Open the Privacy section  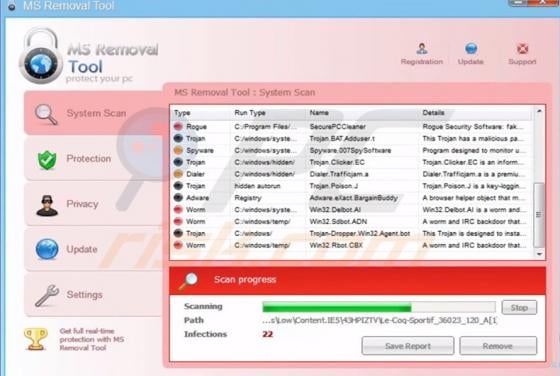pos(94,204)
